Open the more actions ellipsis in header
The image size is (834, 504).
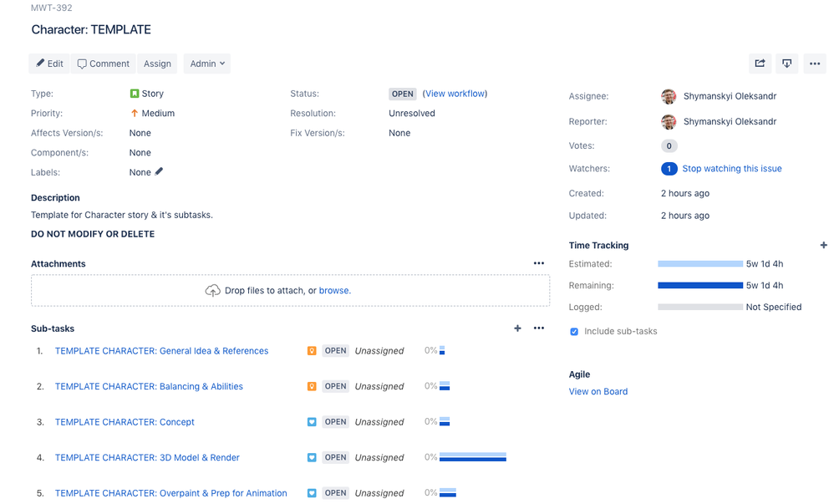coord(815,64)
